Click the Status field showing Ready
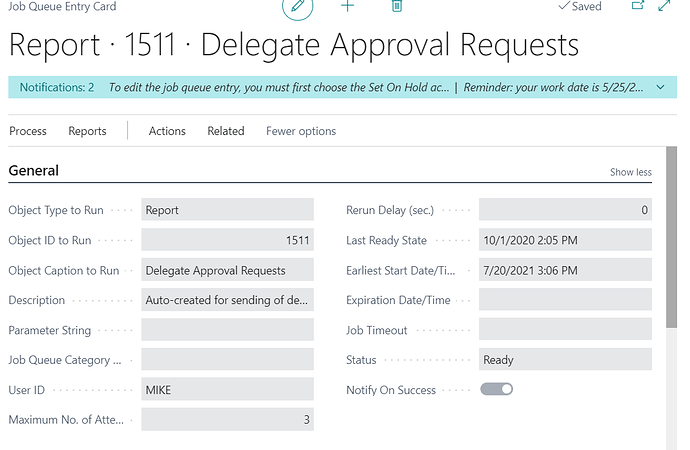The image size is (690, 450). (x=565, y=360)
